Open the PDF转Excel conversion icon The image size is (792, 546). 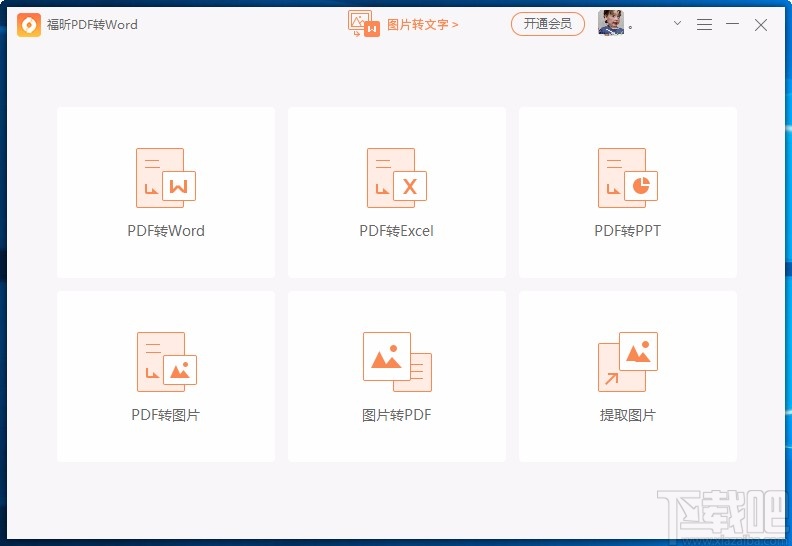[x=397, y=178]
